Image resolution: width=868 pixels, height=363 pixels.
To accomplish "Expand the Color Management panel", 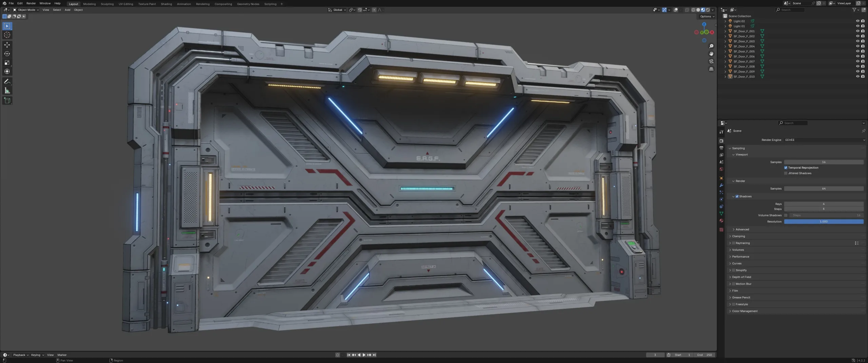I will pos(745,311).
